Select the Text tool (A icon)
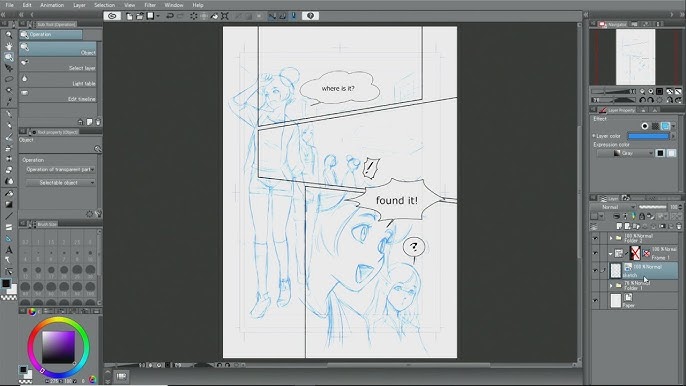 click(9, 250)
